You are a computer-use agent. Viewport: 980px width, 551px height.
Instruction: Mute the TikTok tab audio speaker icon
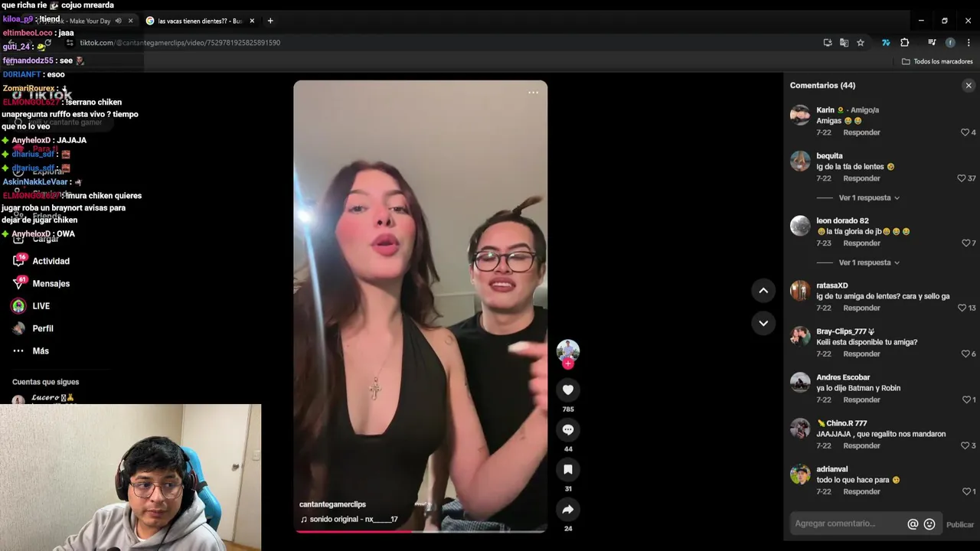[x=119, y=21]
